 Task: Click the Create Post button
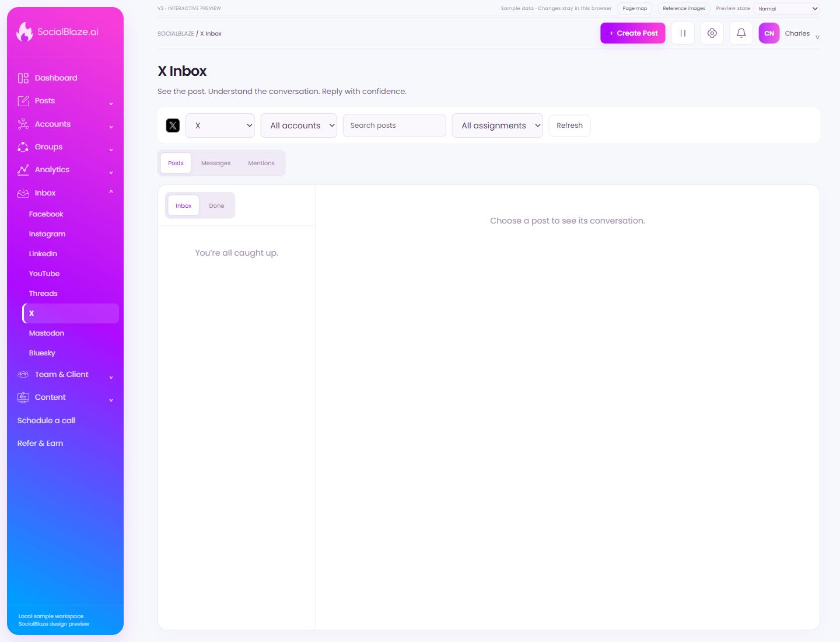point(633,33)
